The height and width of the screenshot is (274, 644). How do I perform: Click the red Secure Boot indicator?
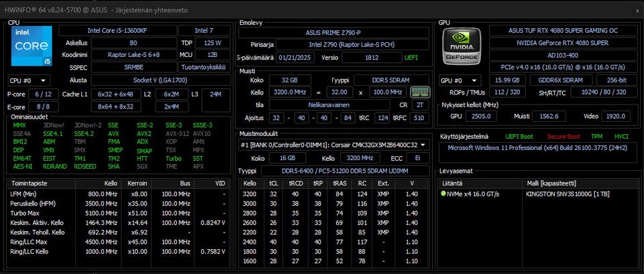tap(563, 136)
